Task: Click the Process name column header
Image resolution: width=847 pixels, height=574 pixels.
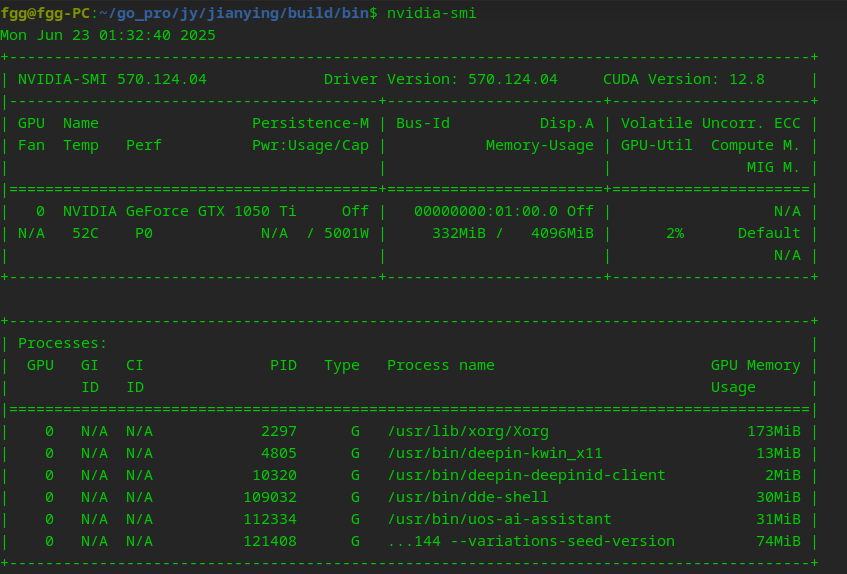Action: [441, 366]
